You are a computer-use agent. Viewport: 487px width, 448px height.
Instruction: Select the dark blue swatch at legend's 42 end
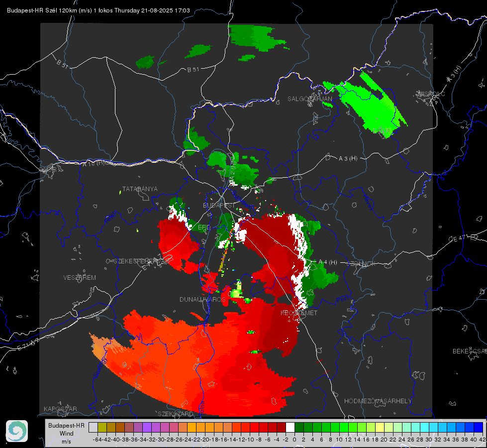pos(479,428)
